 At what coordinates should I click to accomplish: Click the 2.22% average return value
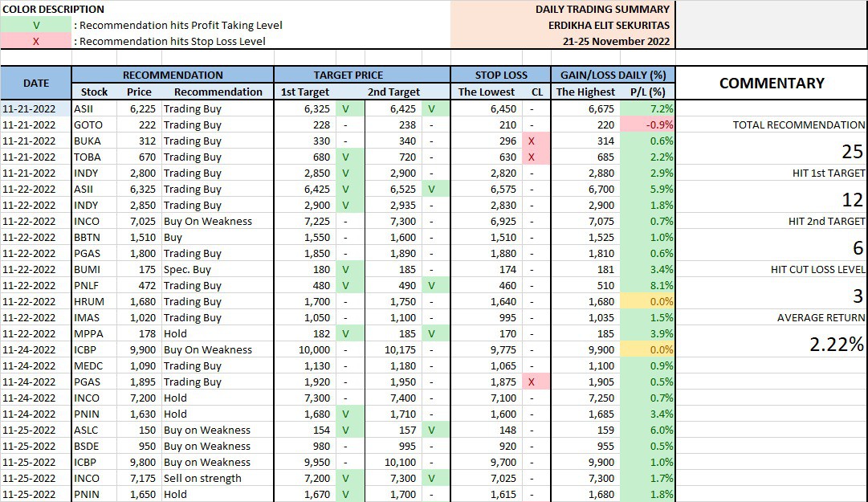[x=836, y=345]
